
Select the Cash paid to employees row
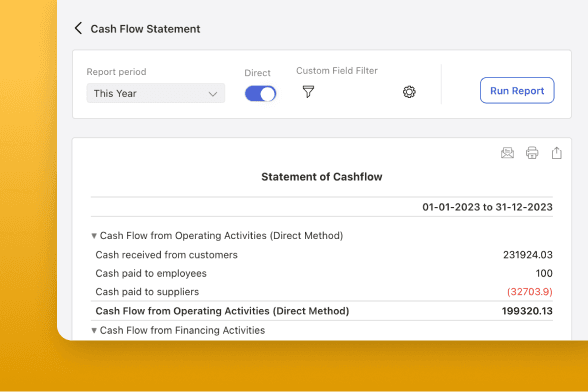[322, 273]
